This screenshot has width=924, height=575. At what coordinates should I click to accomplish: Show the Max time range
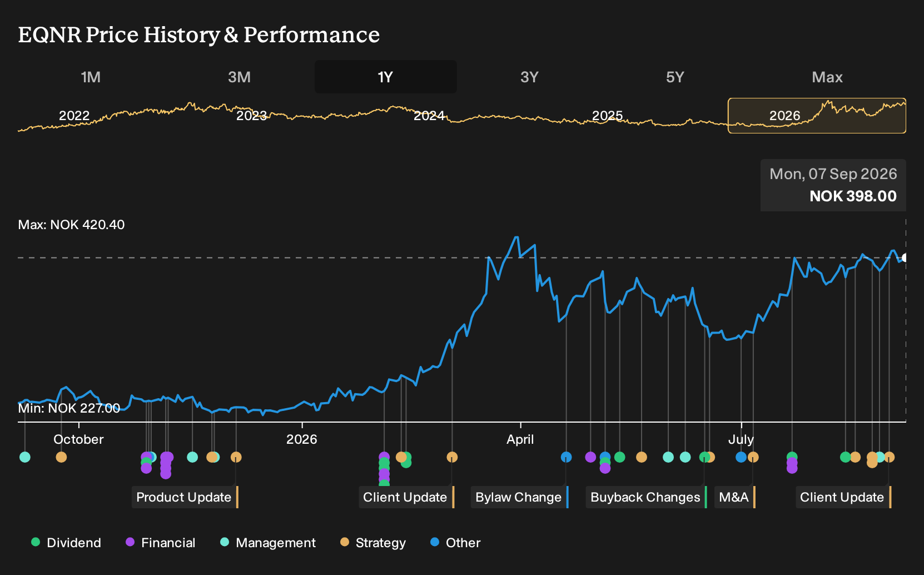[x=827, y=77]
